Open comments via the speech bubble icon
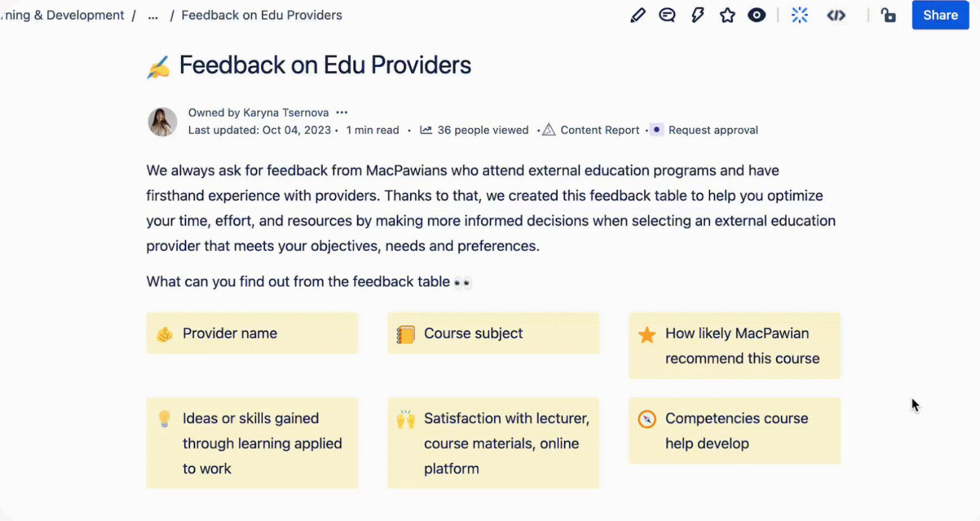The image size is (980, 521). point(667,15)
